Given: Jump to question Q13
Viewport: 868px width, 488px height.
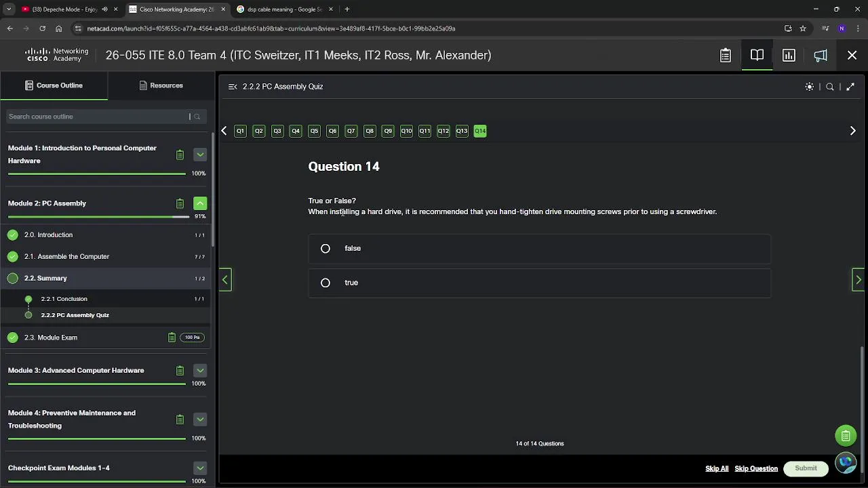Looking at the screenshot, I should pyautogui.click(x=462, y=131).
